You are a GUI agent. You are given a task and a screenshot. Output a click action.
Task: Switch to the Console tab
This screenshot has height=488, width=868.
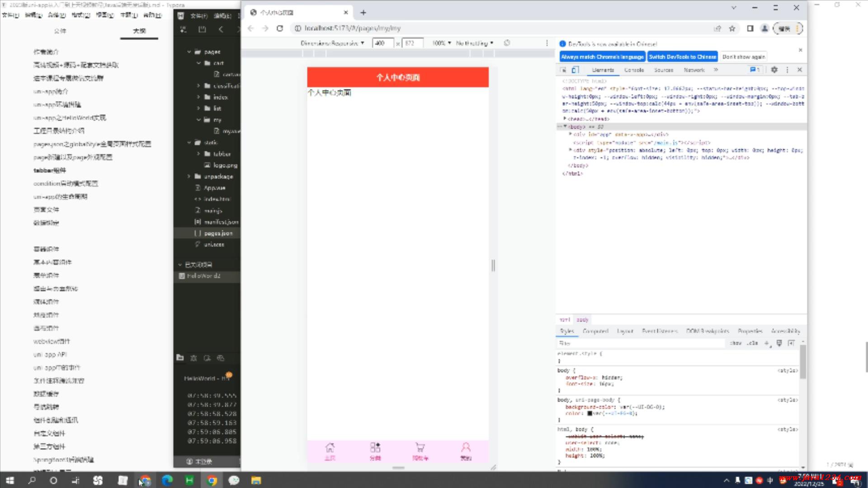point(634,70)
